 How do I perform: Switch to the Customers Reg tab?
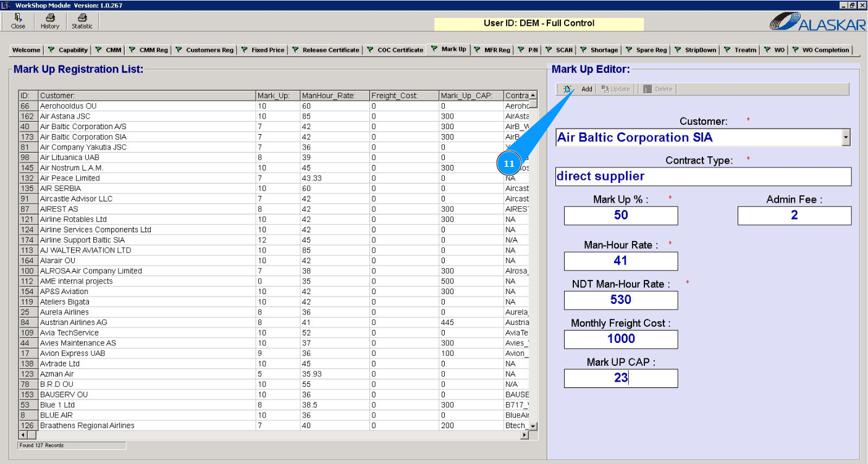pyautogui.click(x=204, y=50)
